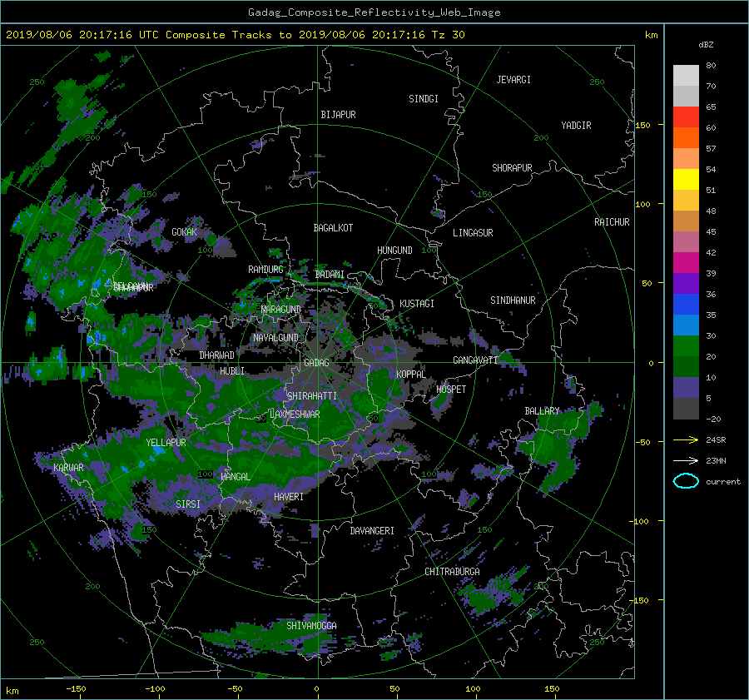Click the yellow 24SR track arrow legend icon

(686, 439)
